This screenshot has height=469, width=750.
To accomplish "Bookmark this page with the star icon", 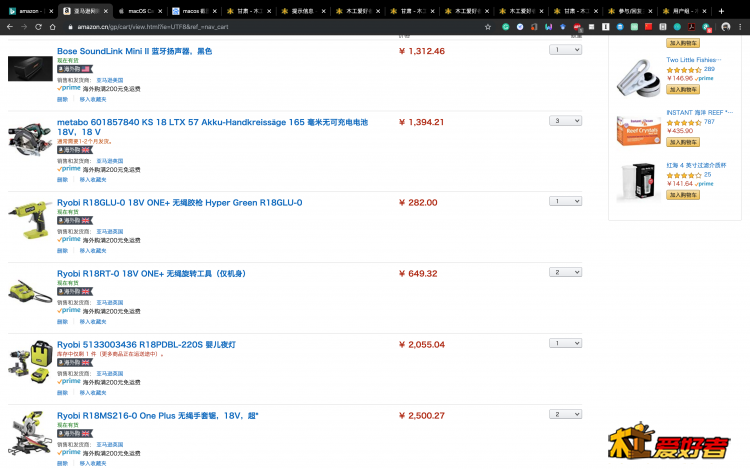I will click(x=488, y=27).
